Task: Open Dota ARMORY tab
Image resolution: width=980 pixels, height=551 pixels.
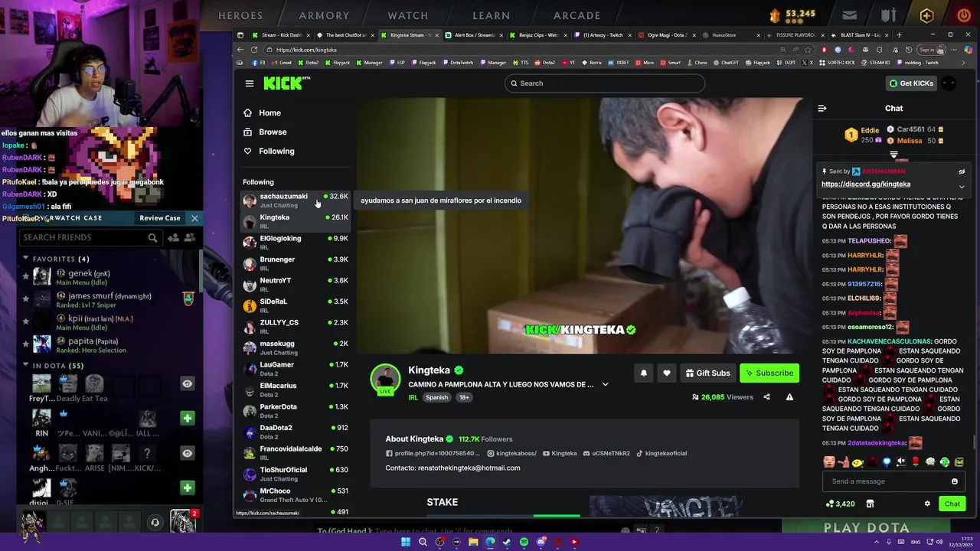Action: click(x=324, y=15)
